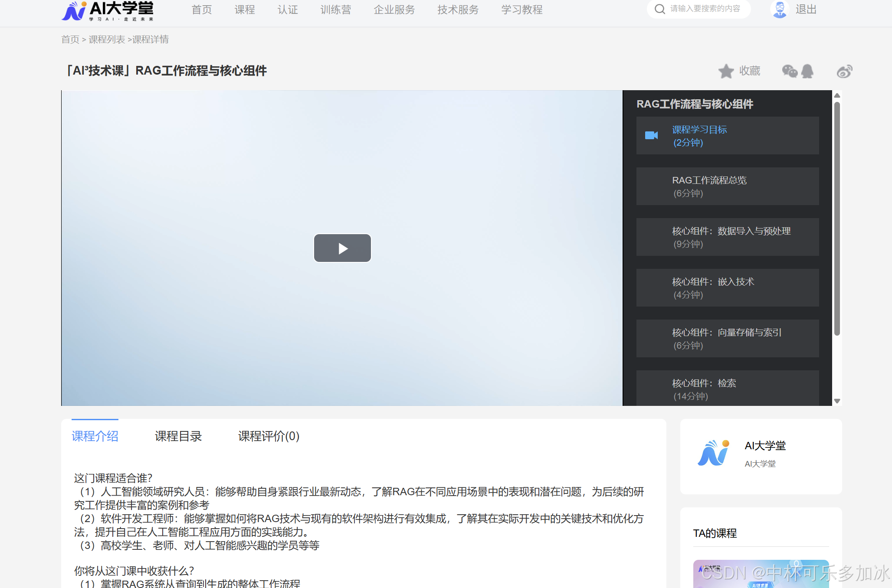
Task: Share the course via the QQ penguin icon
Action: [x=807, y=71]
